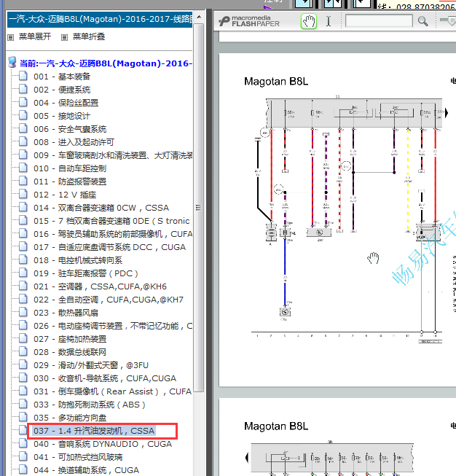Select 037 - 1.4 升汽油发动机, CSSA
The height and width of the screenshot is (476, 456).
94,431
